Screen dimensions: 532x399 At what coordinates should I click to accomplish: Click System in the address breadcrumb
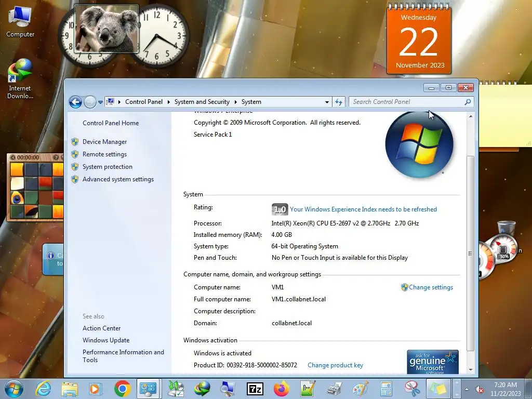pyautogui.click(x=251, y=102)
